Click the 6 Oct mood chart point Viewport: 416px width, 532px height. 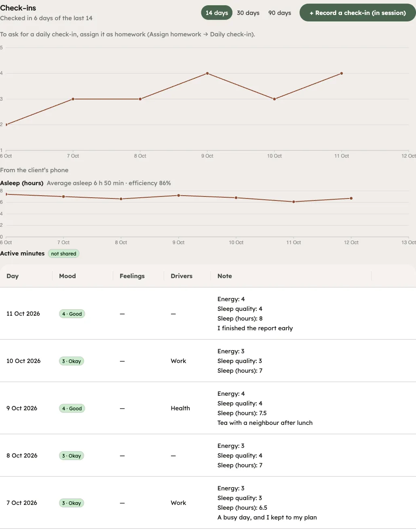[6, 125]
